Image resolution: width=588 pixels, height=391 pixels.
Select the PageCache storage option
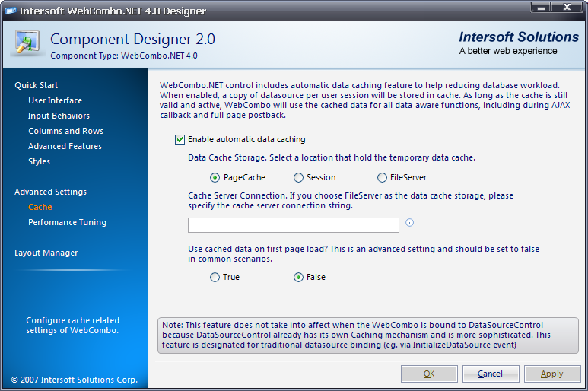tap(215, 177)
